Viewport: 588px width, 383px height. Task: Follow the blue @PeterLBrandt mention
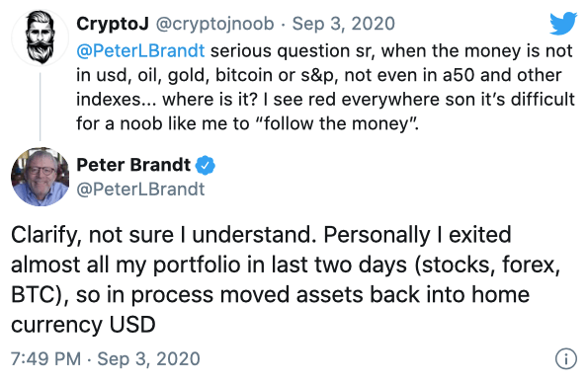[x=140, y=51]
